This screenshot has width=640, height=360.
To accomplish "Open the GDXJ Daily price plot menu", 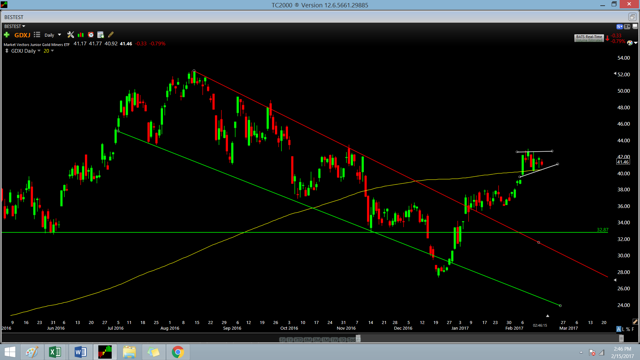I will (25, 51).
